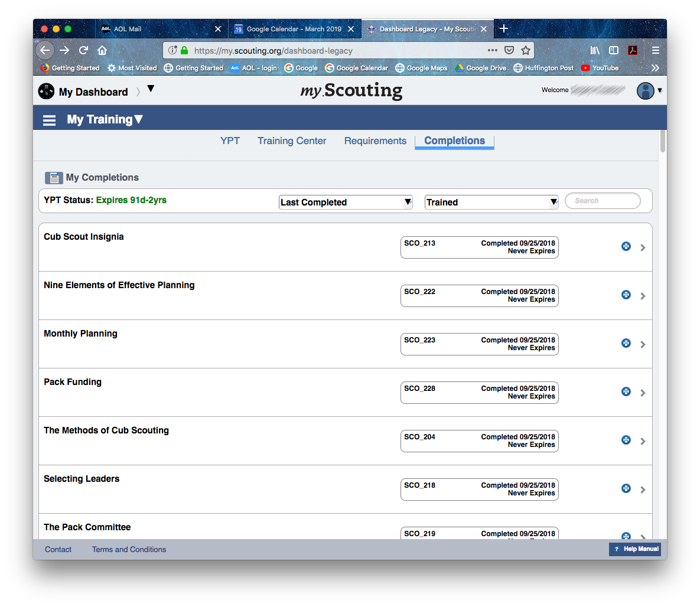Open a new browser tab

point(504,28)
